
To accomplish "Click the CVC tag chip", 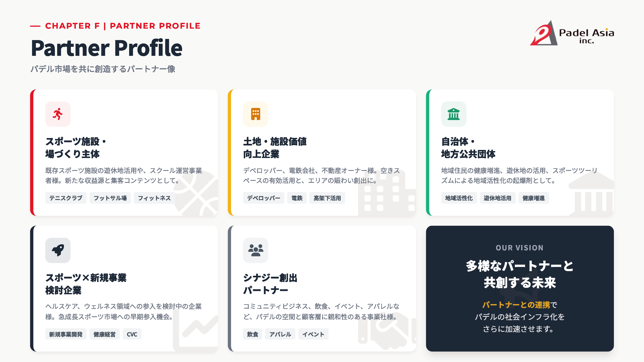I will pyautogui.click(x=132, y=334).
